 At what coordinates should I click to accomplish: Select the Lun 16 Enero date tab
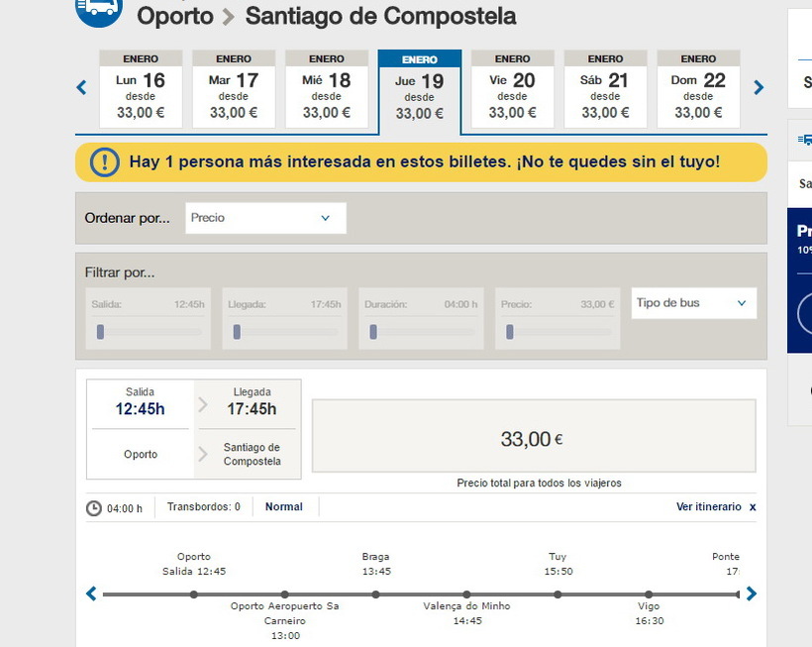coord(141,89)
